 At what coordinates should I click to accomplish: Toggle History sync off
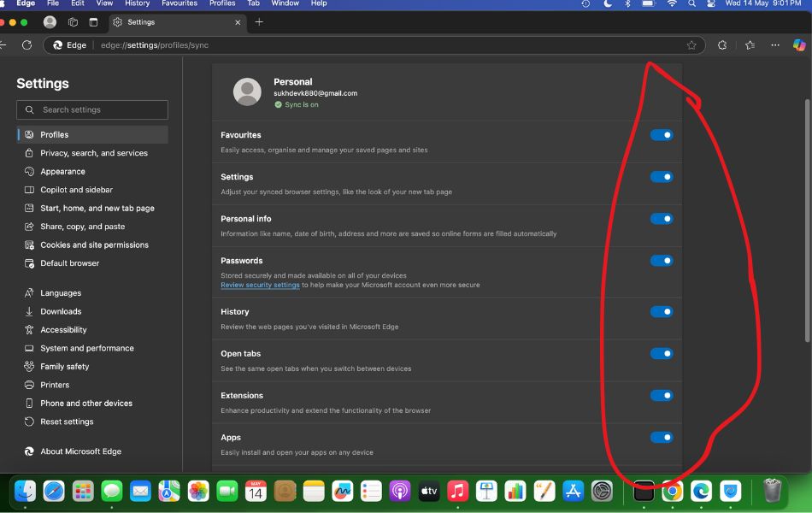tap(662, 312)
